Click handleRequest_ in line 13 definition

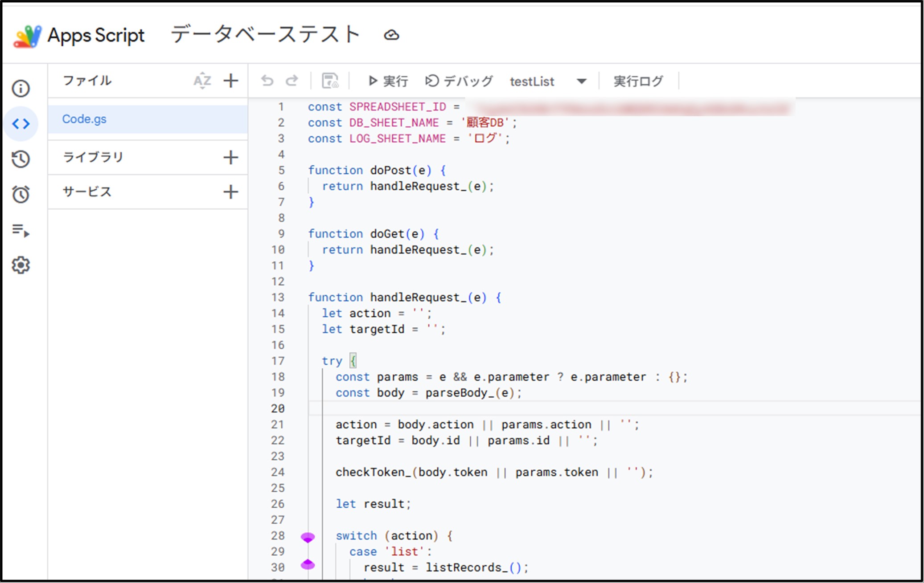pos(418,298)
